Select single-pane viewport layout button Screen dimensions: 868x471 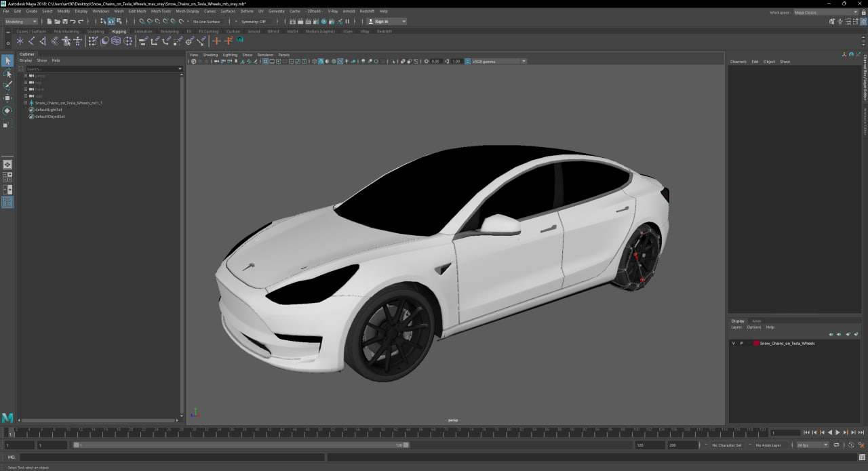point(7,164)
